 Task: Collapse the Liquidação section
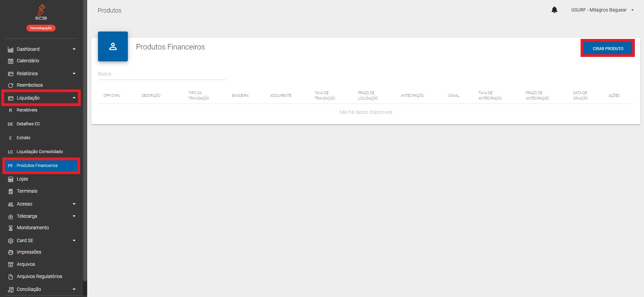pyautogui.click(x=74, y=98)
